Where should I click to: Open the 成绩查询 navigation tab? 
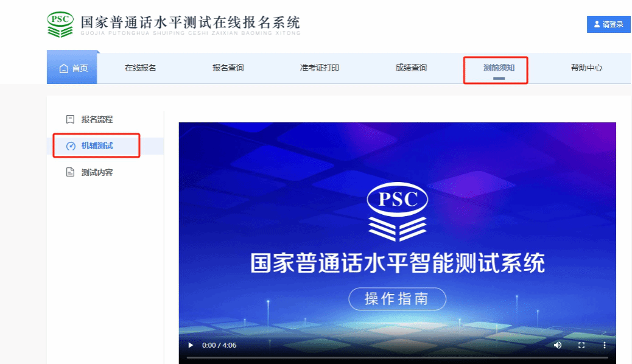pos(411,68)
